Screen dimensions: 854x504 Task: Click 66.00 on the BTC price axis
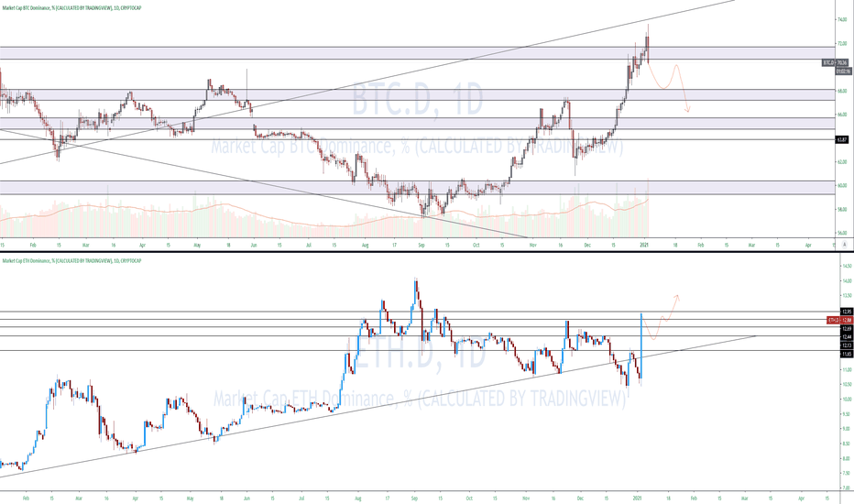[x=842, y=115]
